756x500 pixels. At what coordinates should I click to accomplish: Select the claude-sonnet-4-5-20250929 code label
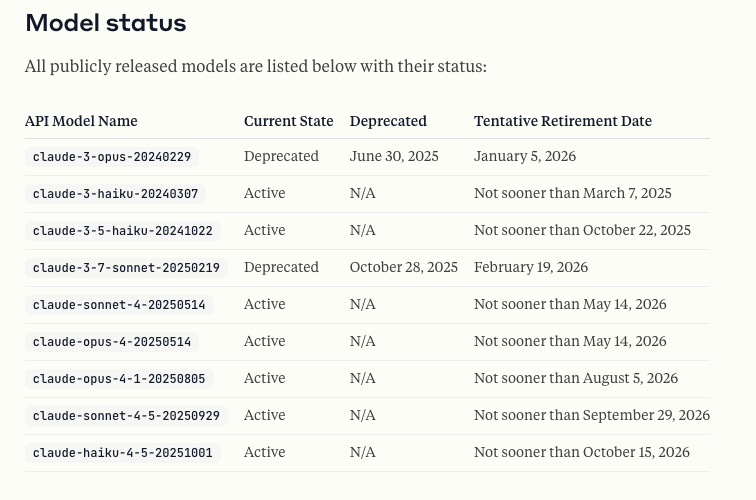point(126,416)
